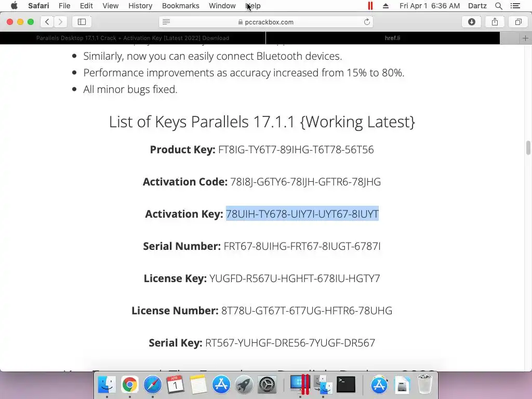The image size is (532, 399).
Task: Open System Preferences from the Dock
Action: click(267, 384)
